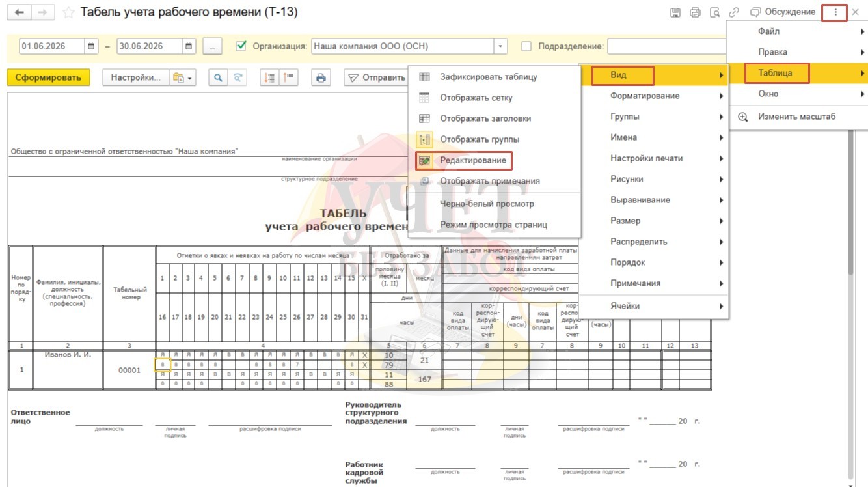The image size is (868, 487).
Task: Go back with the left arrow
Action: [x=19, y=12]
